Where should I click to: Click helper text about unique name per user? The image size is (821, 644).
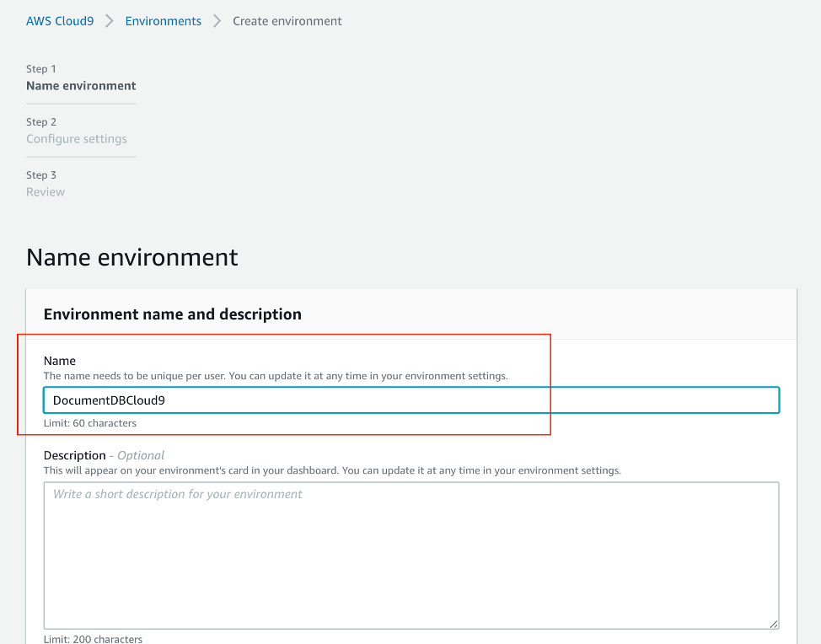[x=276, y=376]
